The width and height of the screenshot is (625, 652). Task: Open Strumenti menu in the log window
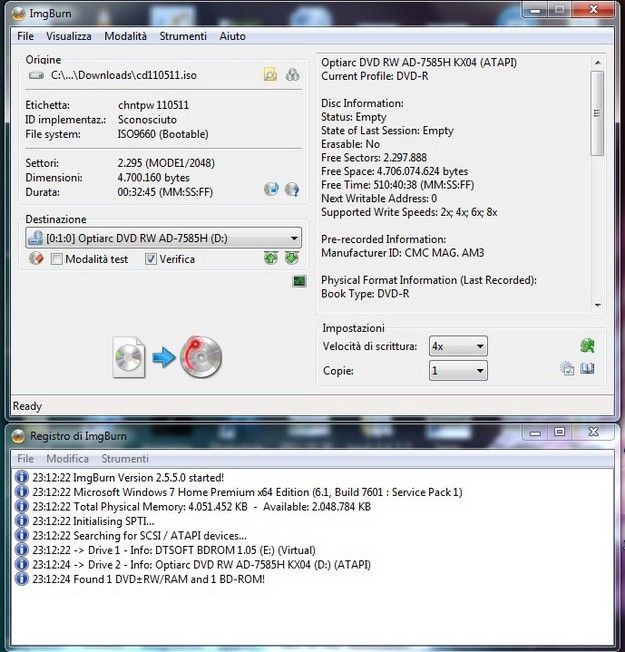coord(125,459)
